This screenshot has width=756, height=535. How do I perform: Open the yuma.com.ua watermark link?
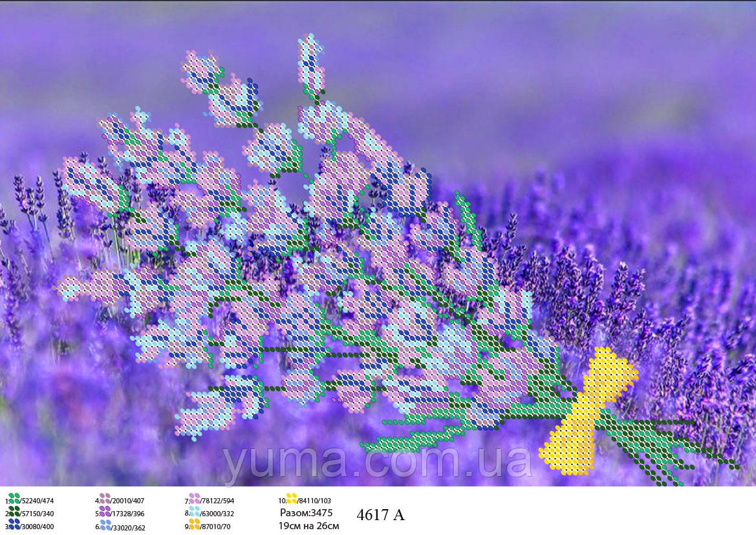[377, 461]
